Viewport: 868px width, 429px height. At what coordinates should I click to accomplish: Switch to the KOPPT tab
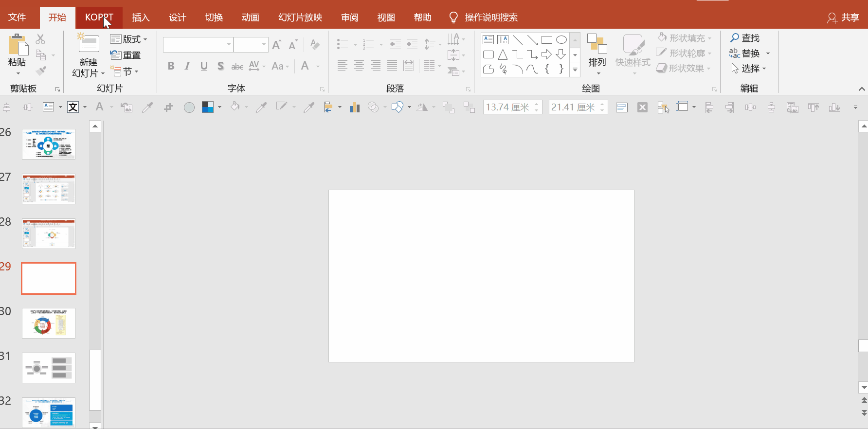tap(99, 18)
